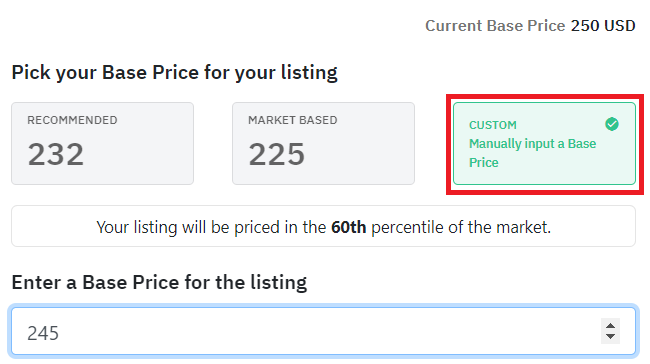The height and width of the screenshot is (364, 650).
Task: Click the green checkmark icon on Custom card
Action: coord(612,124)
